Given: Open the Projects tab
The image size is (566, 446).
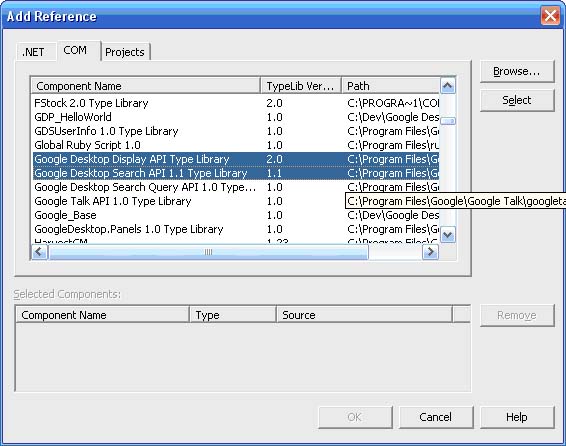Looking at the screenshot, I should [125, 52].
